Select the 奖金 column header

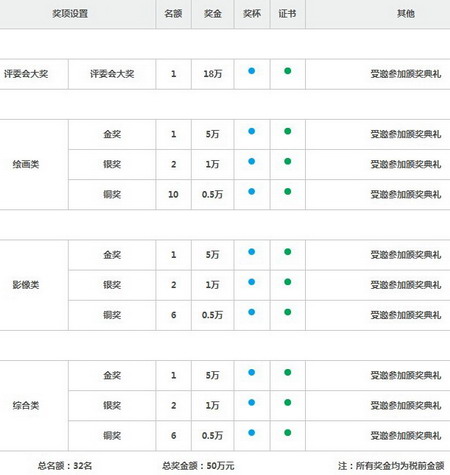coord(213,14)
